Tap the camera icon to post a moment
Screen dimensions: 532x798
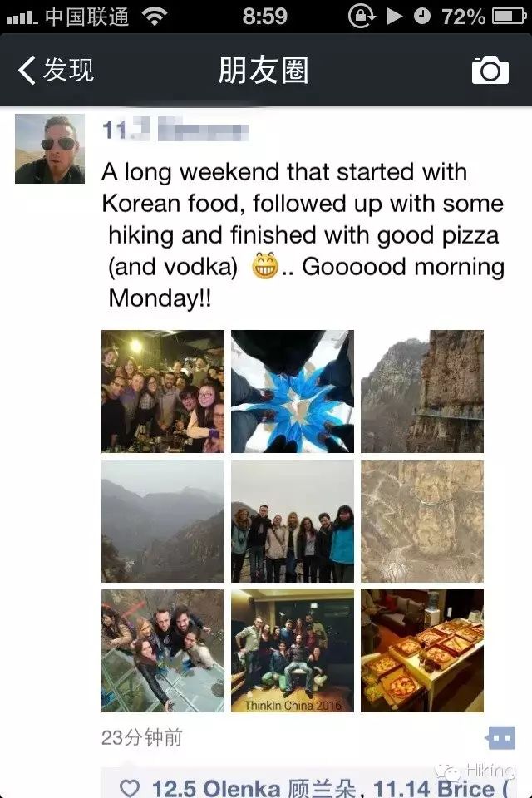tap(490, 70)
